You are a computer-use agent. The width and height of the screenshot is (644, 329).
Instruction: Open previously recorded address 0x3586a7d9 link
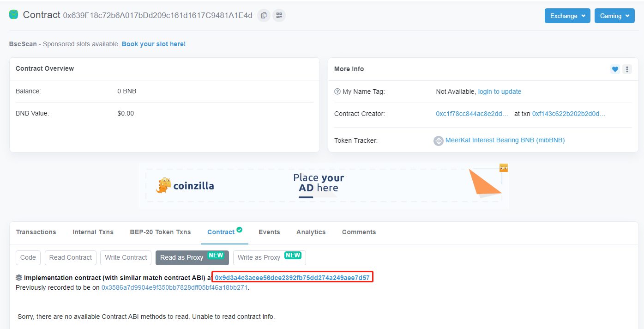coord(175,287)
